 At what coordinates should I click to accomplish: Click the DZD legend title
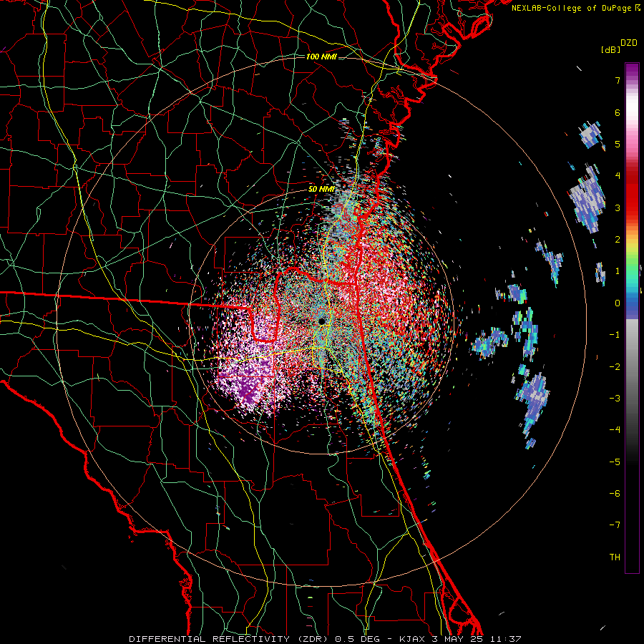pyautogui.click(x=629, y=43)
